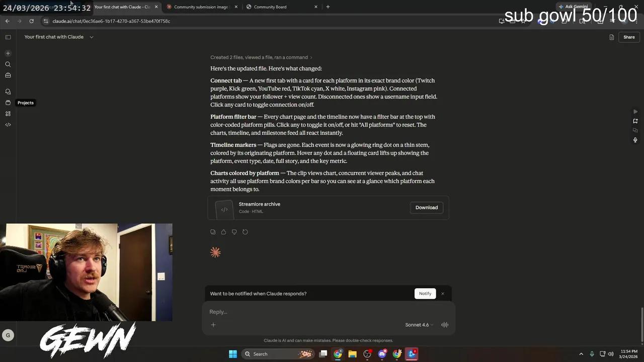
Task: Open Task View on the taskbar
Action: click(324, 354)
